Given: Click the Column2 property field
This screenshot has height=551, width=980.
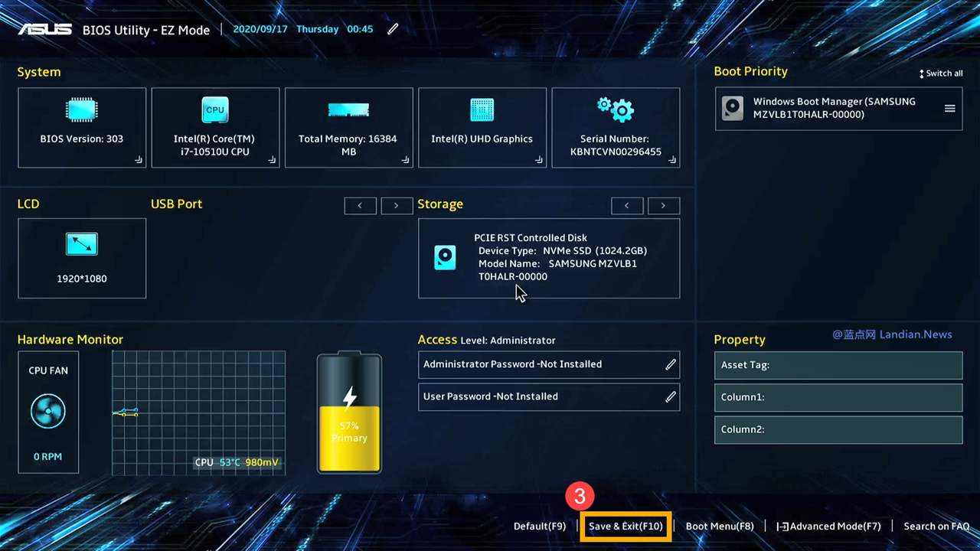Looking at the screenshot, I should coord(838,429).
